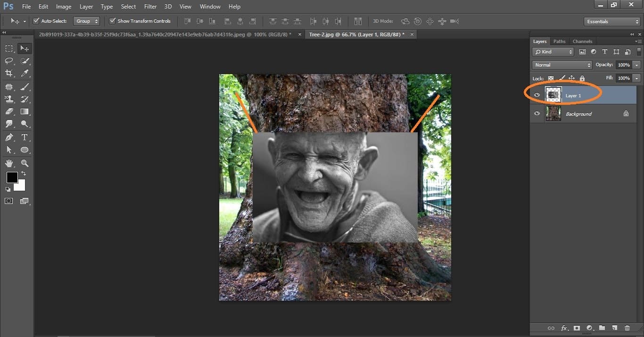Viewport: 644px width, 337px height.
Task: Open the blend mode dropdown showing Normal
Action: (x=561, y=65)
